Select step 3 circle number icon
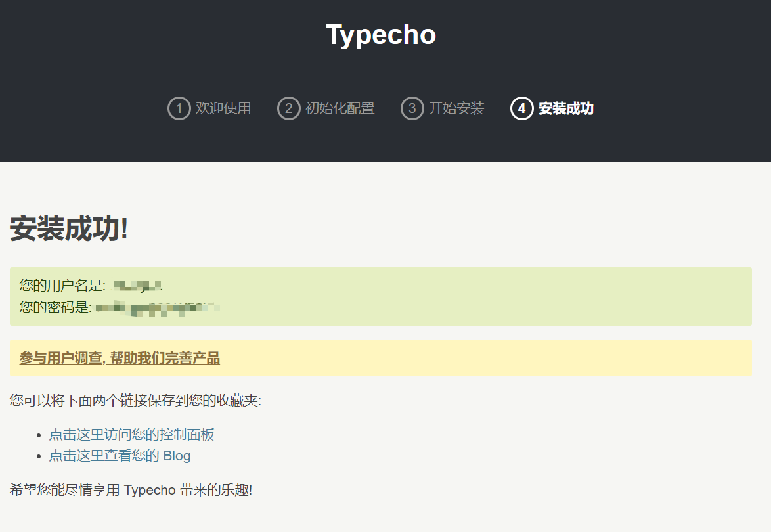This screenshot has width=771, height=532. pos(412,108)
